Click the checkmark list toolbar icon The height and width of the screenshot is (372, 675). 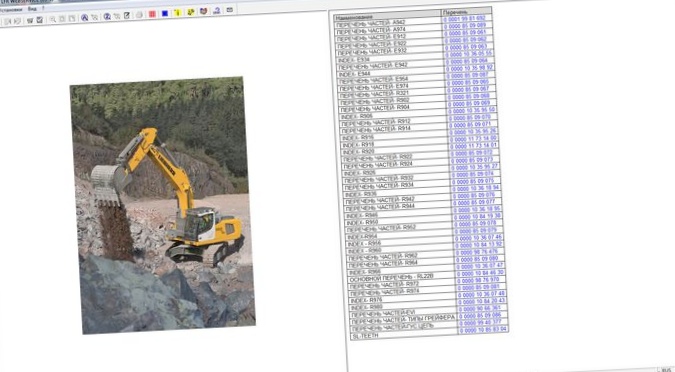(40, 20)
